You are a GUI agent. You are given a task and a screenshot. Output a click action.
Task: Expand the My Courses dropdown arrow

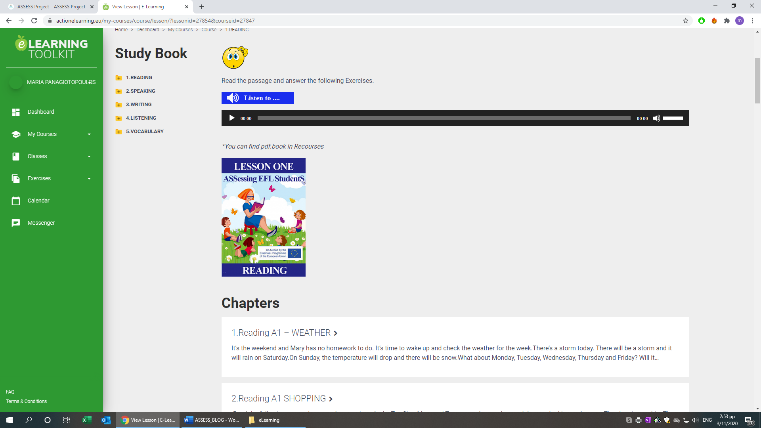pyautogui.click(x=89, y=134)
